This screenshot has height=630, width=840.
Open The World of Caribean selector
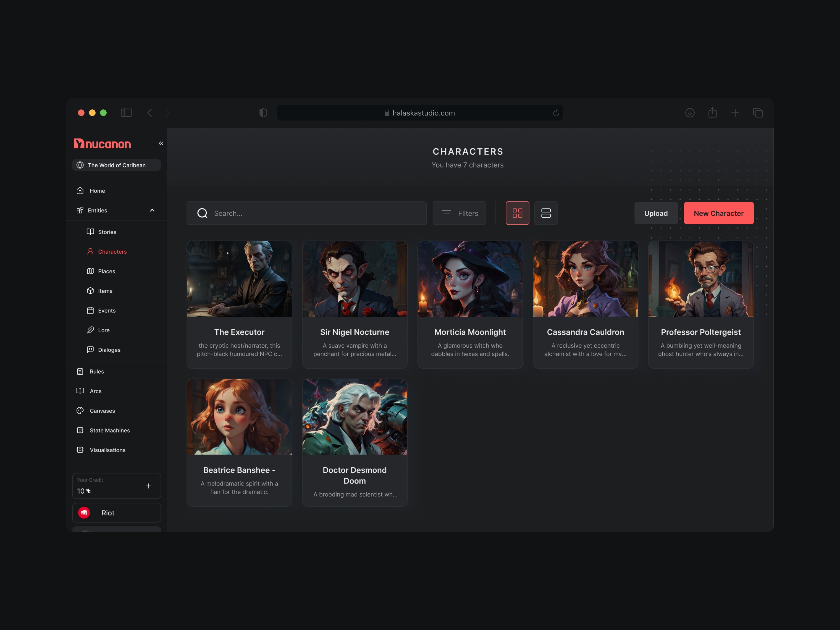click(116, 165)
